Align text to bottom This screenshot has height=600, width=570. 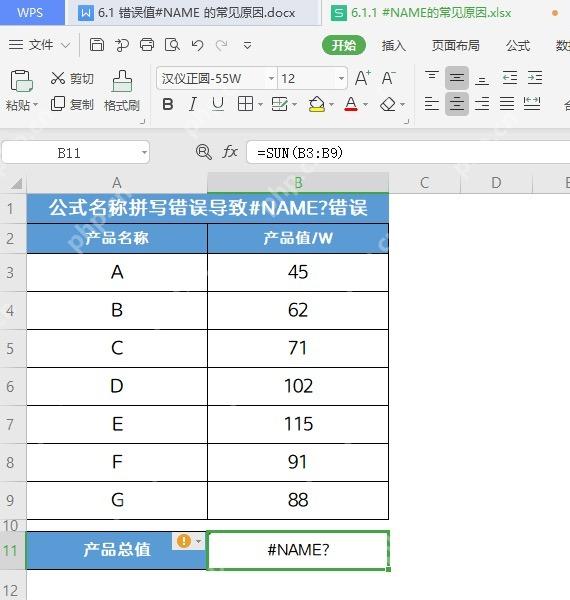[482, 78]
